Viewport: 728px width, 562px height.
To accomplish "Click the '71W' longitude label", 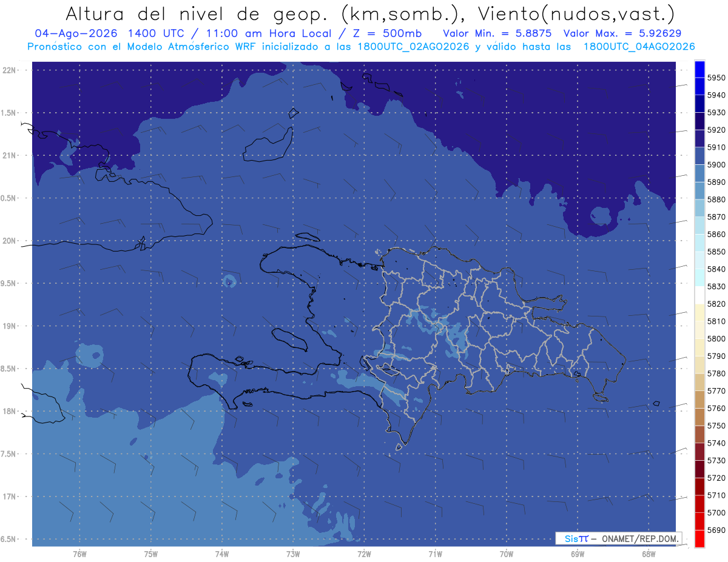I will (435, 554).
